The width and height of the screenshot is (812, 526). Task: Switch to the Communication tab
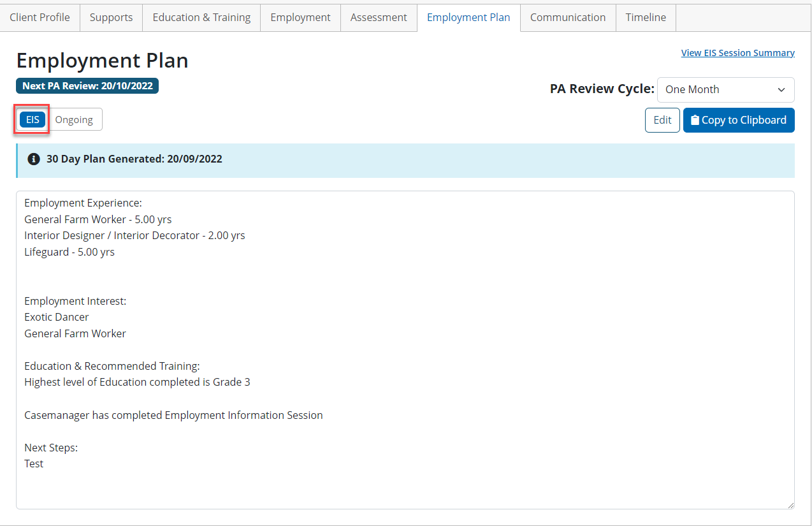click(568, 18)
